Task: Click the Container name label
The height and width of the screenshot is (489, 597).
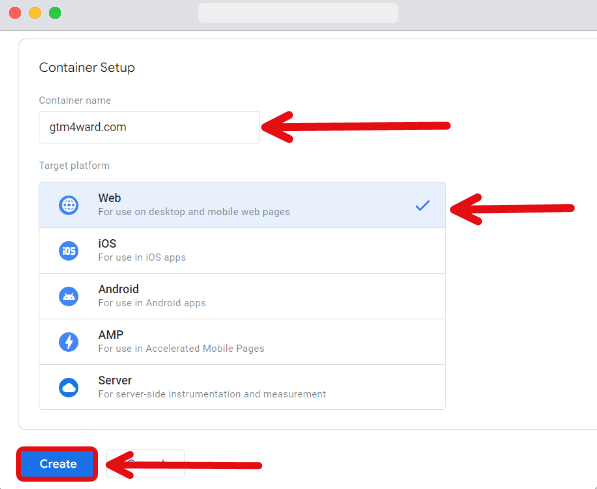Action: pyautogui.click(x=75, y=100)
